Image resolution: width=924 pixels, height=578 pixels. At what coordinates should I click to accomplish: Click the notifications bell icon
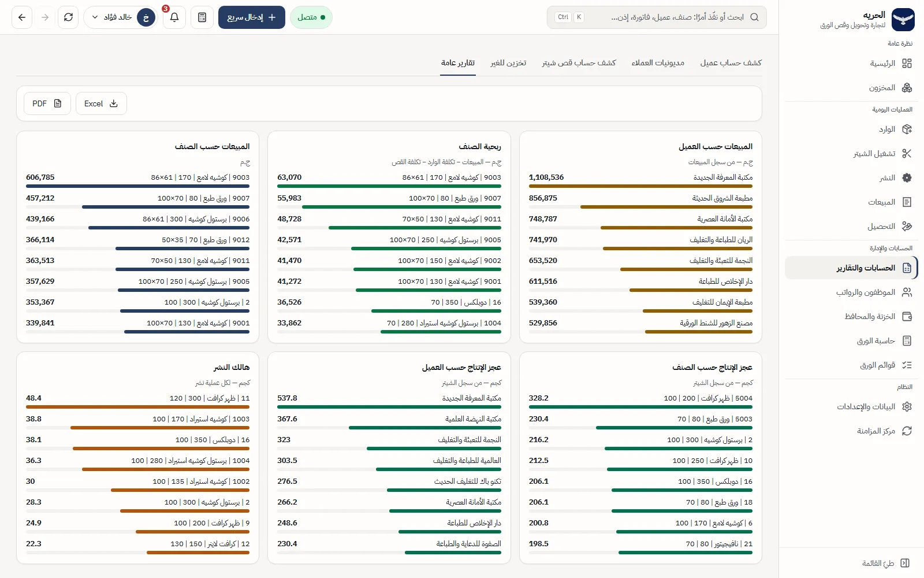[x=174, y=17]
